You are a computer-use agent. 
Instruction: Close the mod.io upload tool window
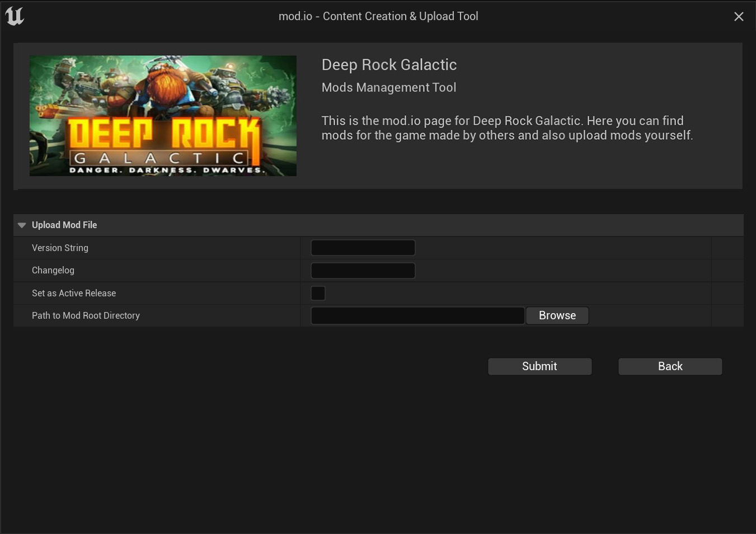click(739, 17)
